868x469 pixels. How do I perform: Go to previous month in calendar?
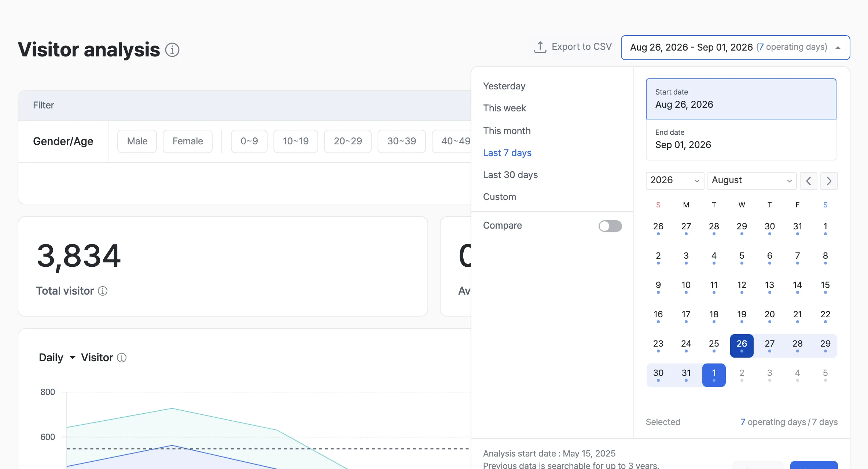coord(809,181)
